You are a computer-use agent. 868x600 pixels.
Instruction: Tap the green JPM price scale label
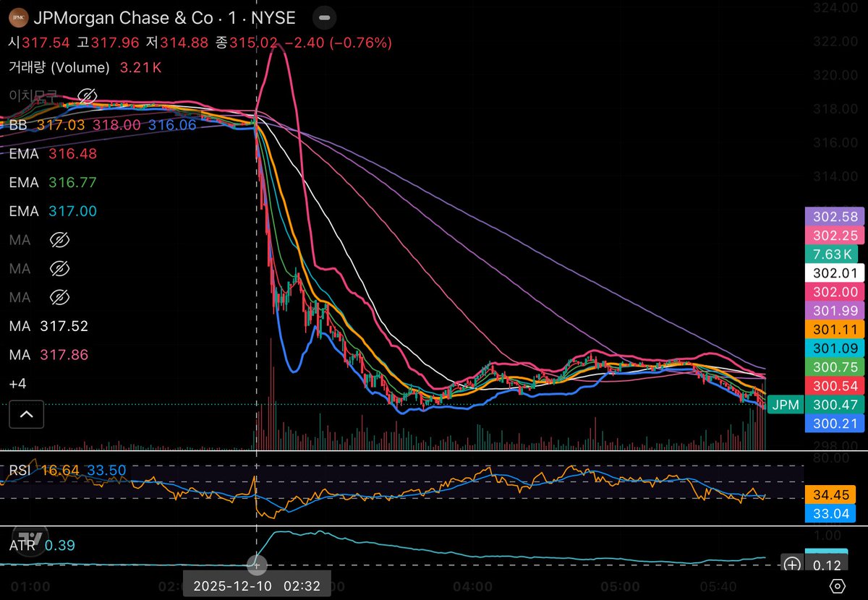pyautogui.click(x=785, y=405)
